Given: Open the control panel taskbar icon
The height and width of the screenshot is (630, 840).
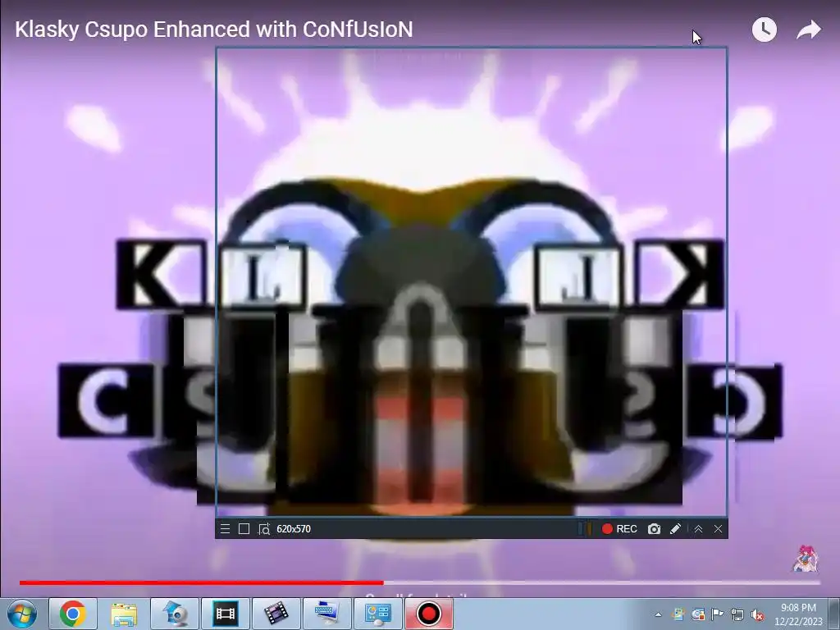Looking at the screenshot, I should [377, 614].
